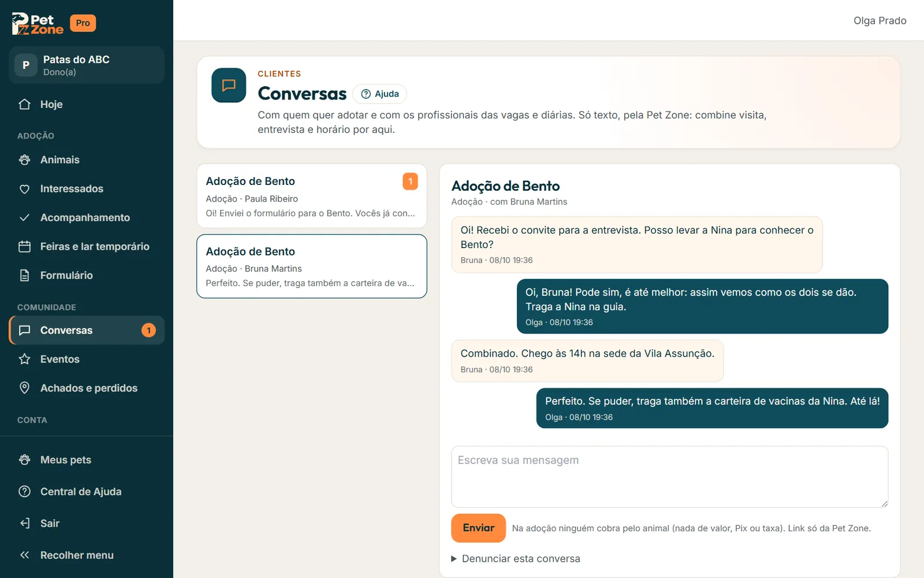Viewport: 924px width, 578px height.
Task: Click the CLIENTES label above Conversas title
Action: pyautogui.click(x=280, y=74)
